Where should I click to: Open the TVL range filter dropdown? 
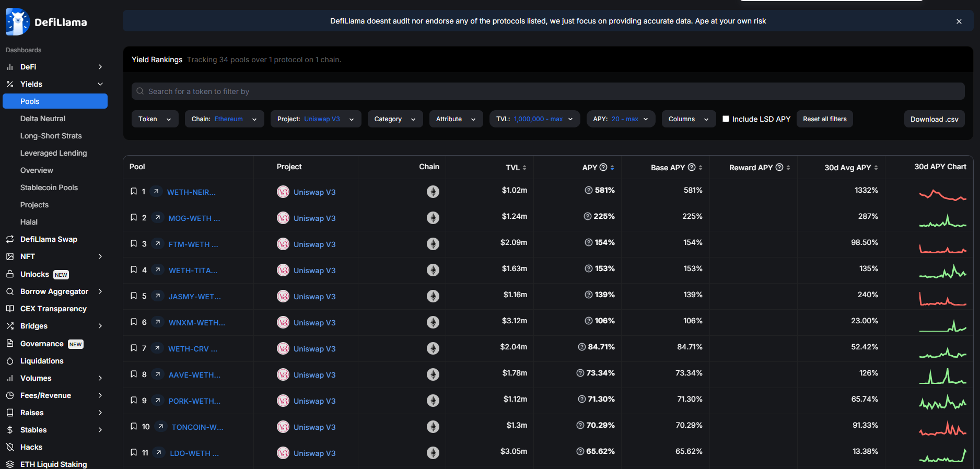(534, 119)
